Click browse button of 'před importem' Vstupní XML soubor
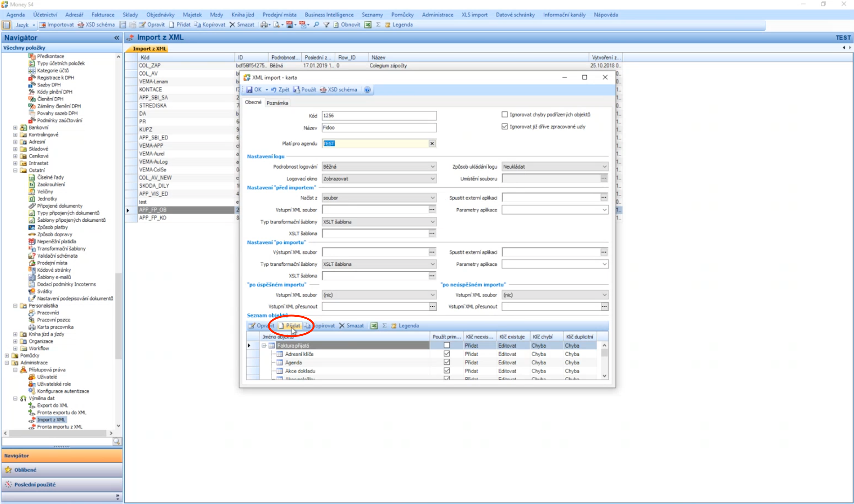Screen dimensions: 854x504 pyautogui.click(x=432, y=210)
